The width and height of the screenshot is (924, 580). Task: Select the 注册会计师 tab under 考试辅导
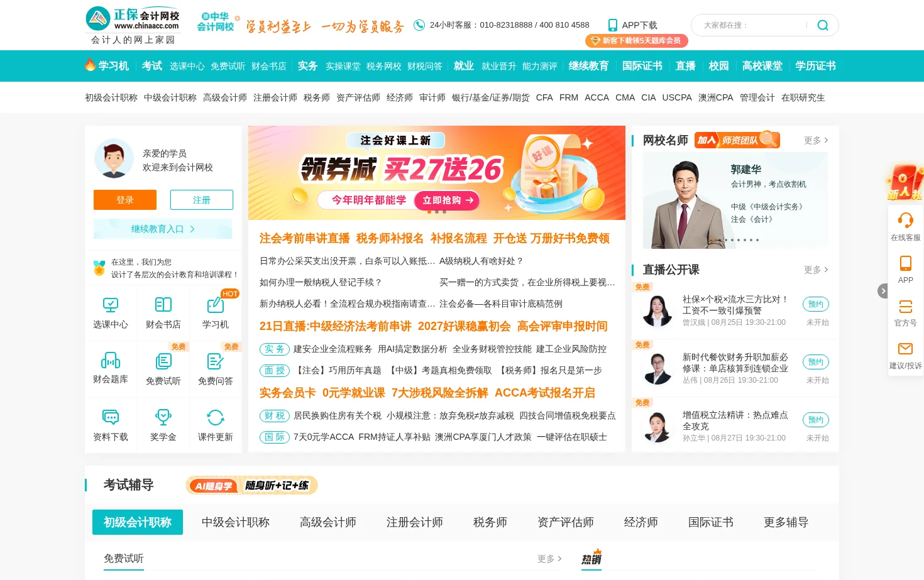click(x=415, y=522)
